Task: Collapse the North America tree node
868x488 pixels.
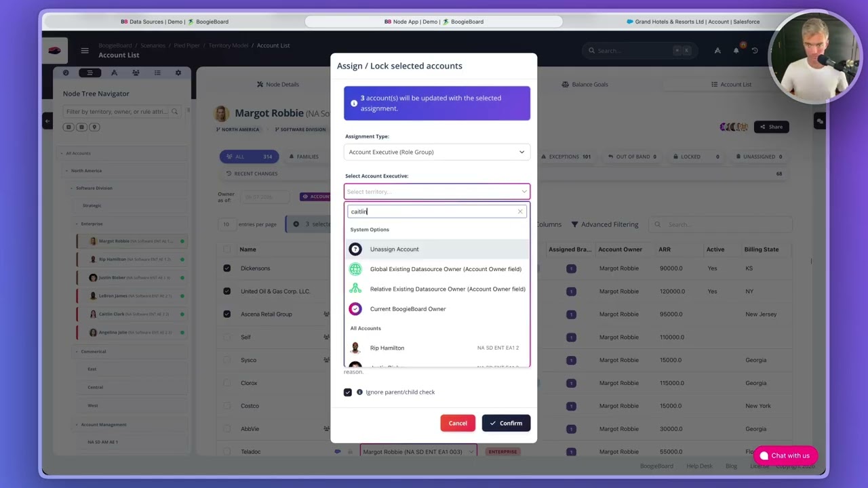Action: pos(66,171)
